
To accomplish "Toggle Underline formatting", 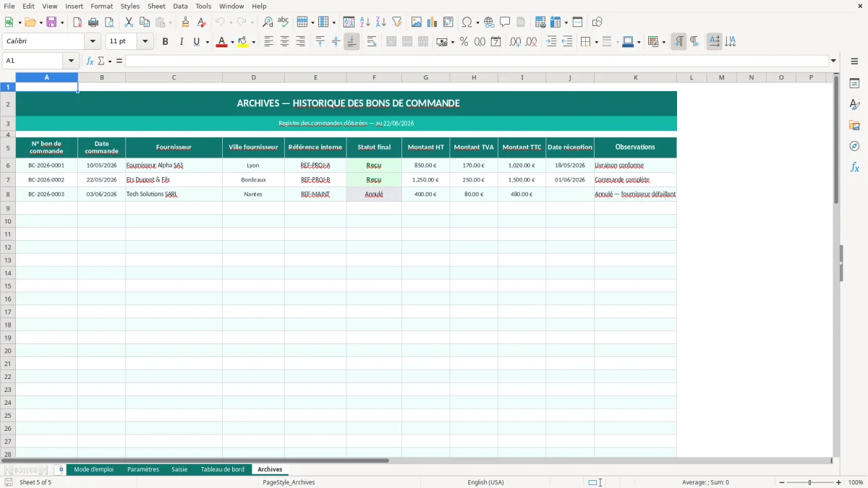I will point(195,42).
